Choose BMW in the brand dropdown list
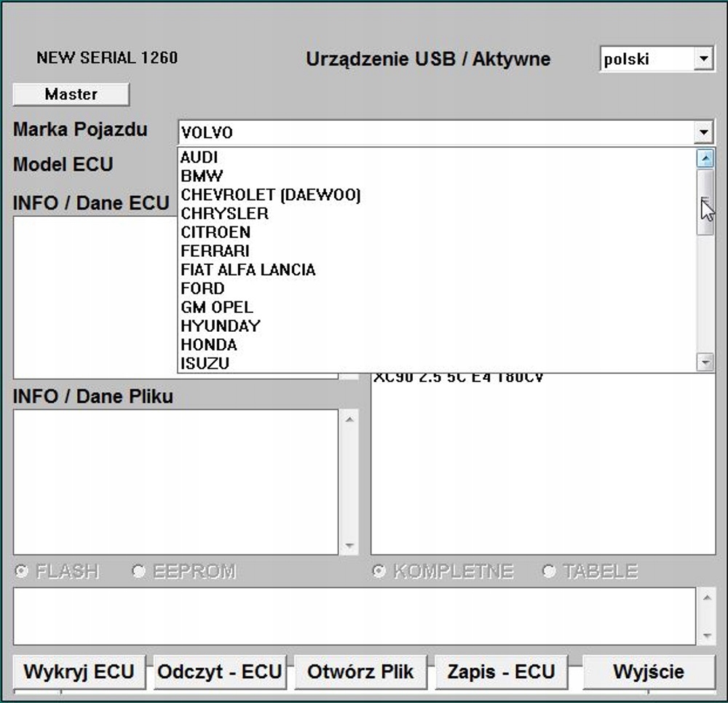Viewport: 728px width, 703px height. pyautogui.click(x=202, y=176)
